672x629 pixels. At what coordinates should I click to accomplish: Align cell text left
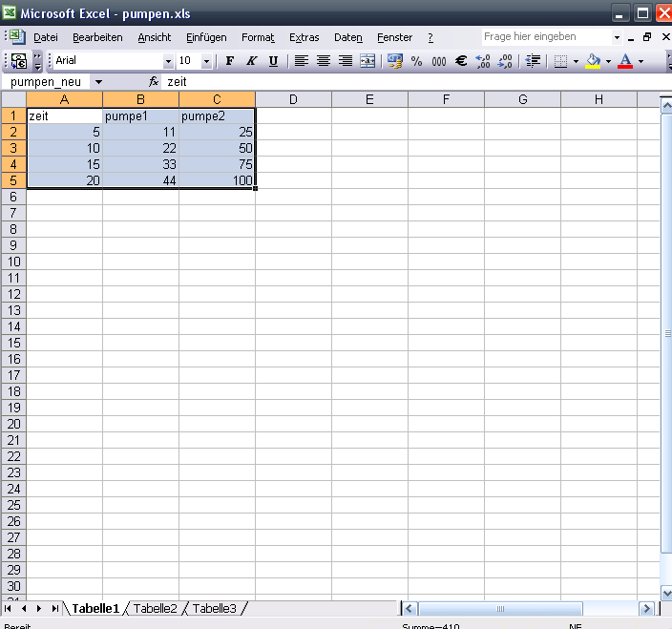tap(302, 61)
